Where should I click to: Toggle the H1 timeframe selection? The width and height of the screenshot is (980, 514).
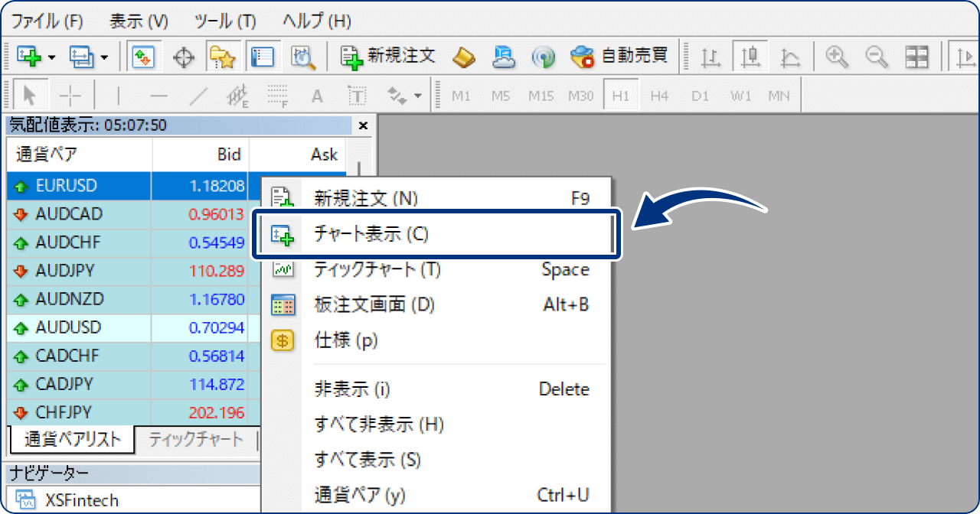[x=622, y=95]
